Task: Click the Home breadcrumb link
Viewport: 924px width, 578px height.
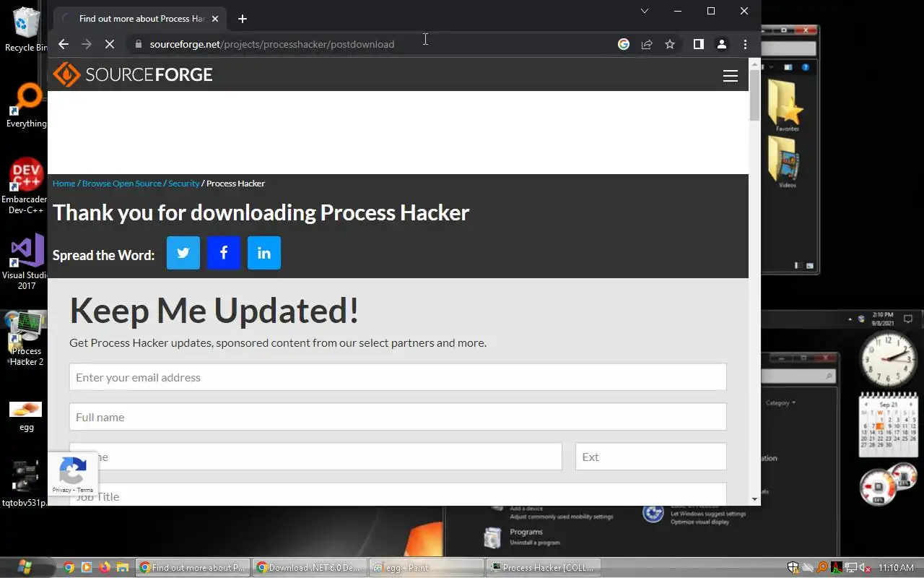Action: click(64, 184)
